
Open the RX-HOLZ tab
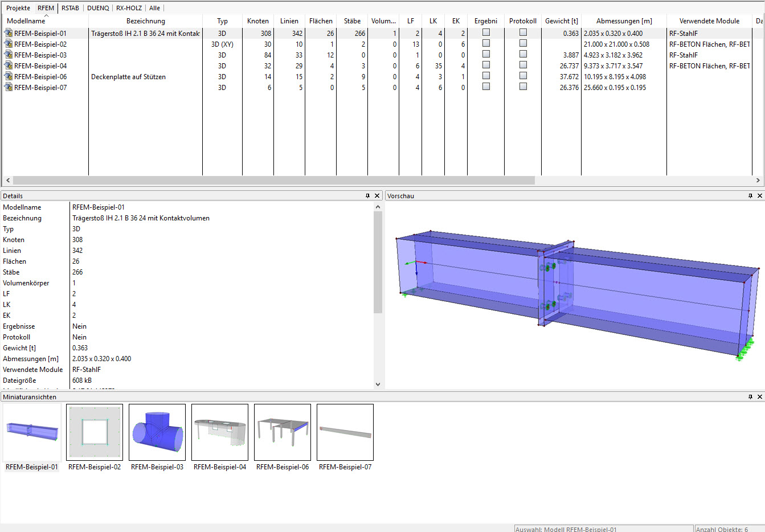(129, 8)
